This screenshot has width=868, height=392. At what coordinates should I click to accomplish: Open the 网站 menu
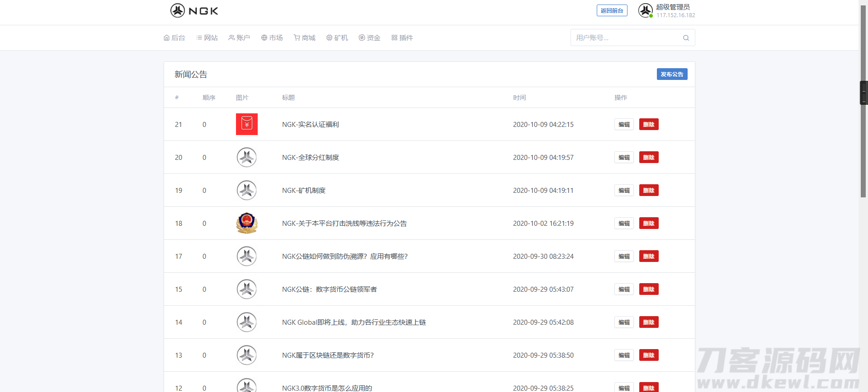coord(207,38)
